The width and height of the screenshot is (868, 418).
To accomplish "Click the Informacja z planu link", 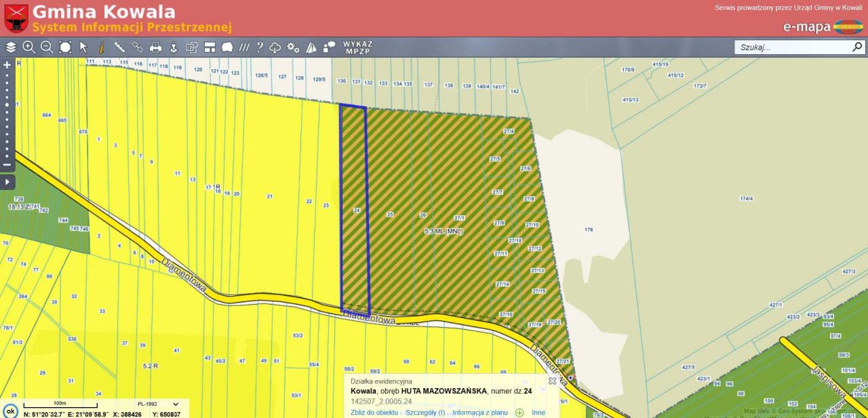I will point(480,412).
